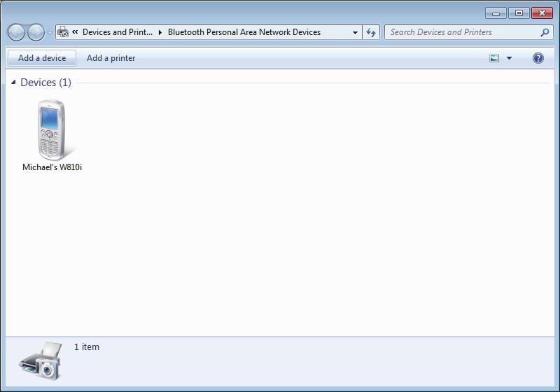Expand the hidden breadcrumb chevron in address bar
The width and height of the screenshot is (560, 392).
click(x=75, y=31)
